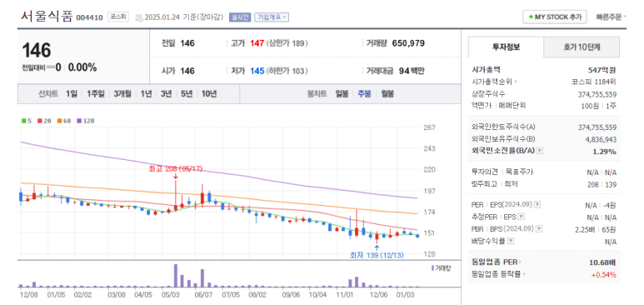
Task: Open the 동일업종 등락률 link
Action: (498, 274)
